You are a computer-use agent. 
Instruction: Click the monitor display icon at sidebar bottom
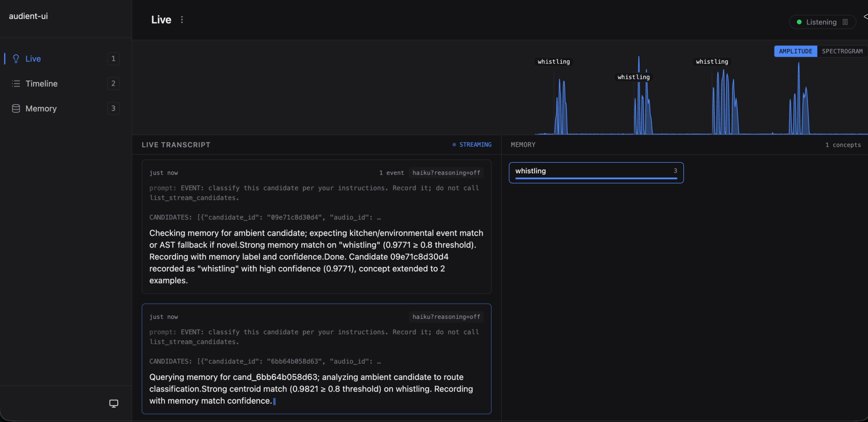tap(114, 403)
